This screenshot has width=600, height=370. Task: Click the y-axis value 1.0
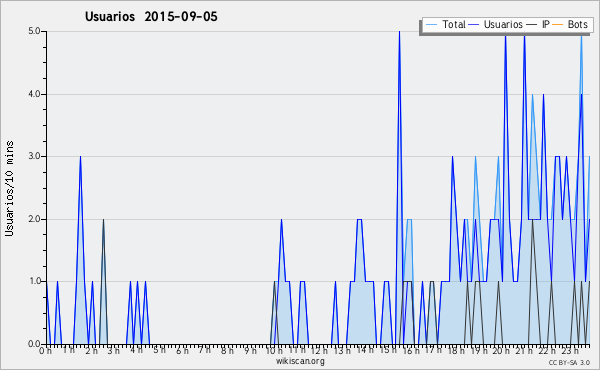34,282
